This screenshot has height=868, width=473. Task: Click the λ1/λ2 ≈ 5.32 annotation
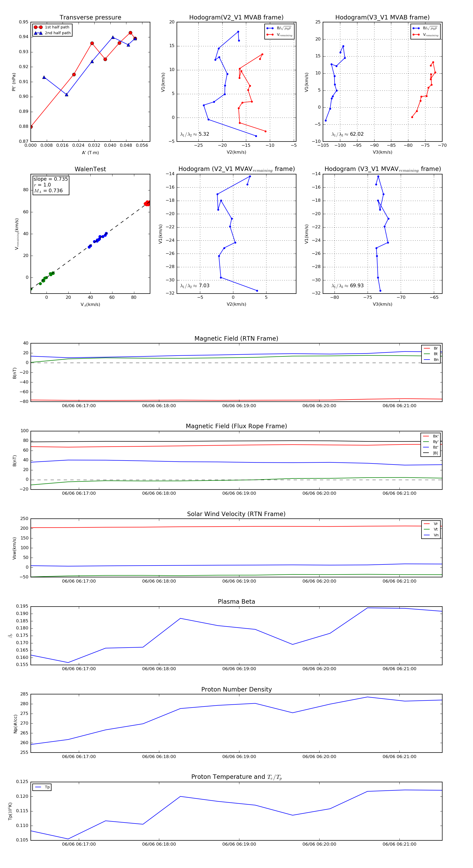point(194,134)
